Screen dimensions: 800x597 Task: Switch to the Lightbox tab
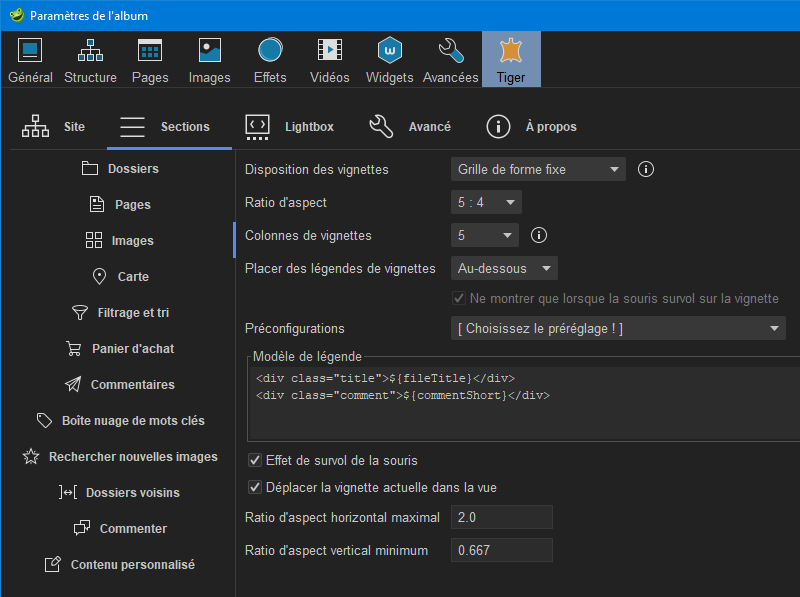coord(289,127)
